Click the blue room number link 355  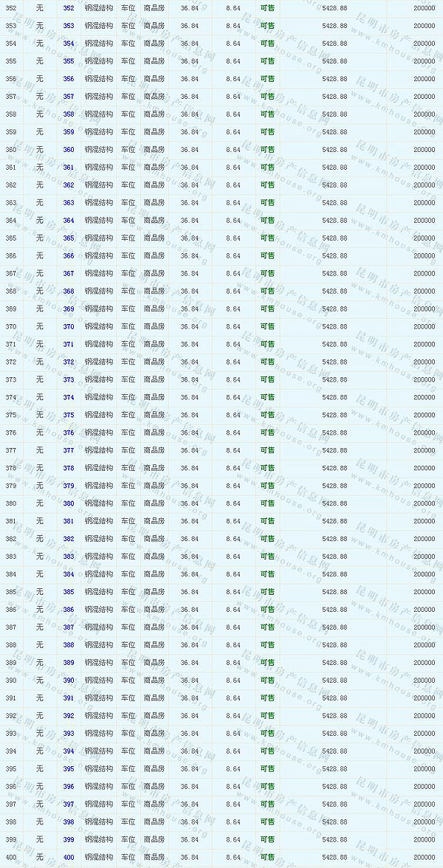(x=69, y=61)
